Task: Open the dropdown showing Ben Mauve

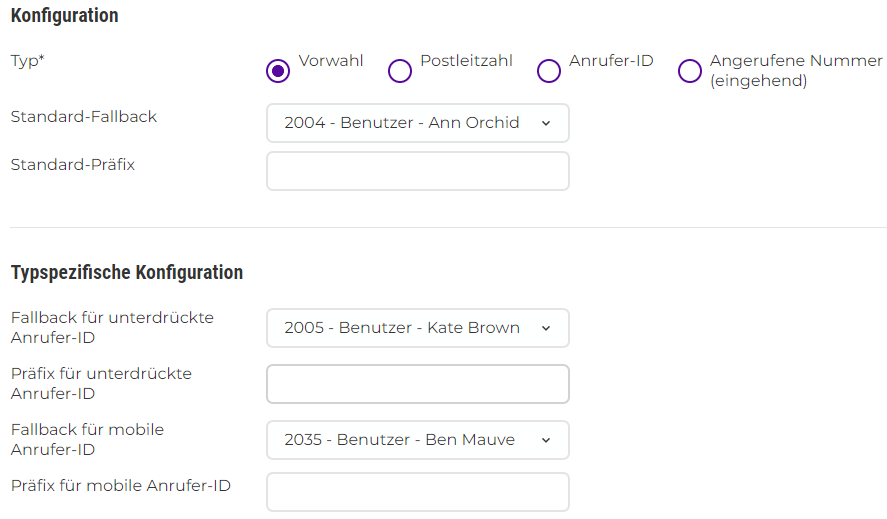Action: coord(417,440)
